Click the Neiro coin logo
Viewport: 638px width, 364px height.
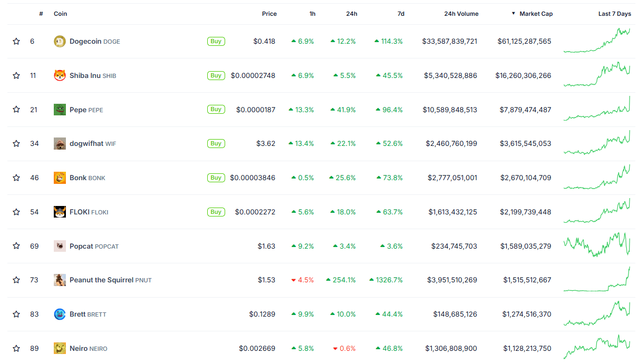point(60,348)
